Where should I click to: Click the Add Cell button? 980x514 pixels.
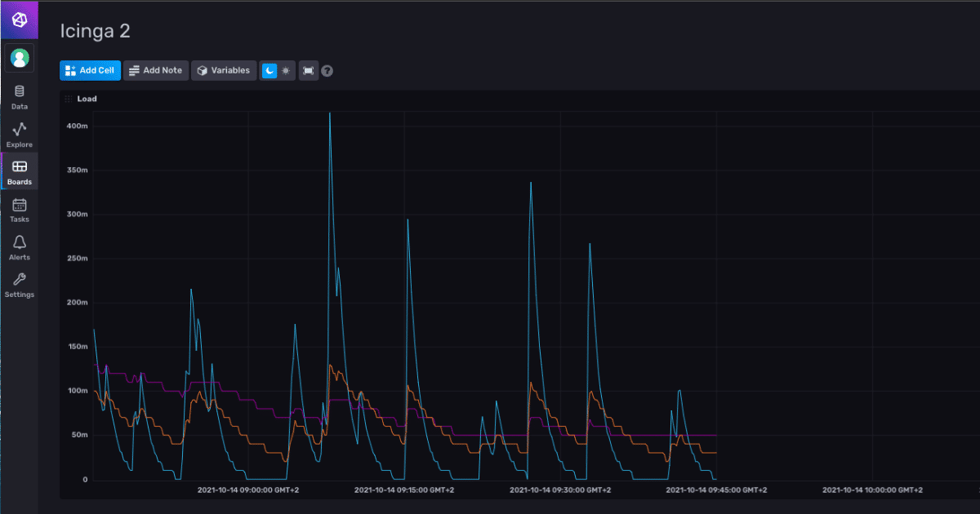tap(90, 70)
